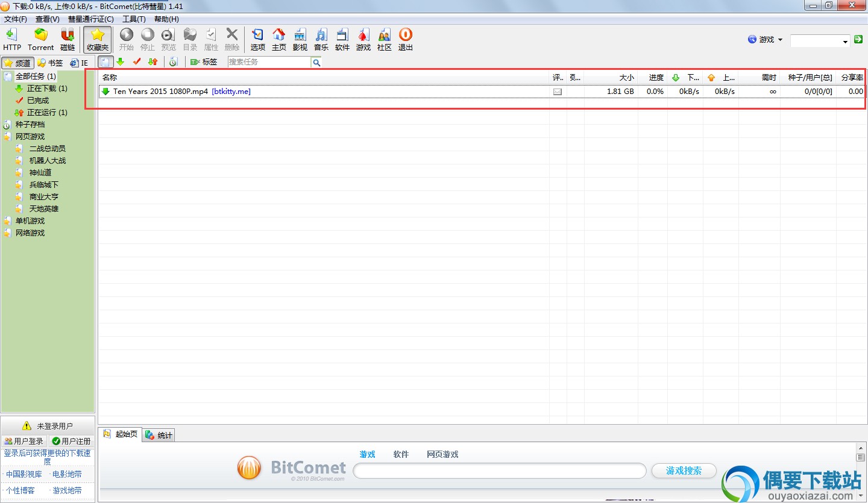This screenshot has height=503, width=868.
Task: Select 已完成 in sidebar
Action: 38,101
